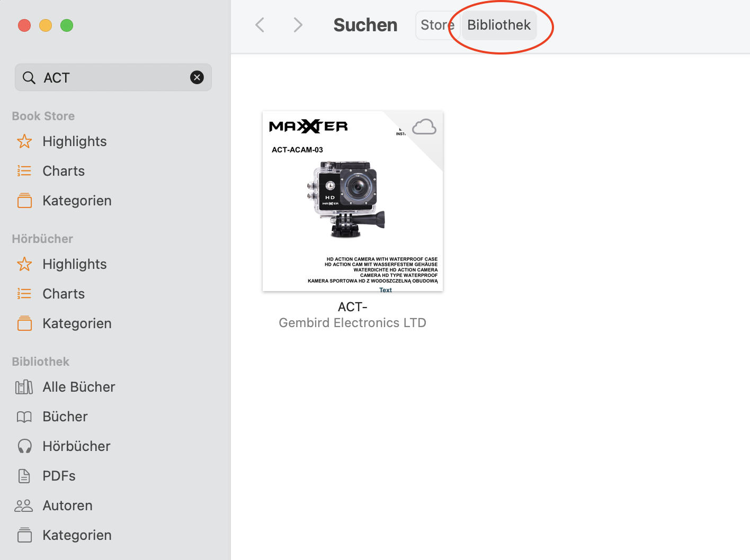Open Book Store Highlights star icon
Screen dimensions: 750x560
(x=24, y=141)
